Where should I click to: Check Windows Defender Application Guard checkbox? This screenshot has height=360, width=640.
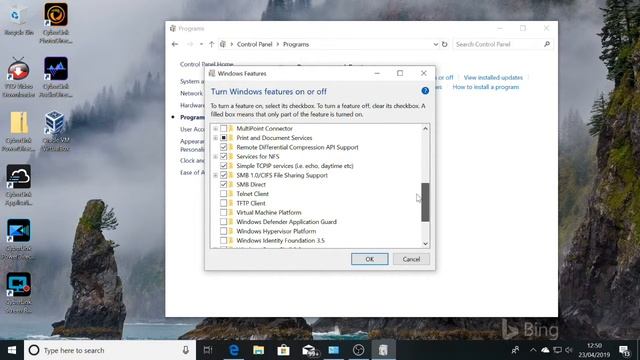224,222
